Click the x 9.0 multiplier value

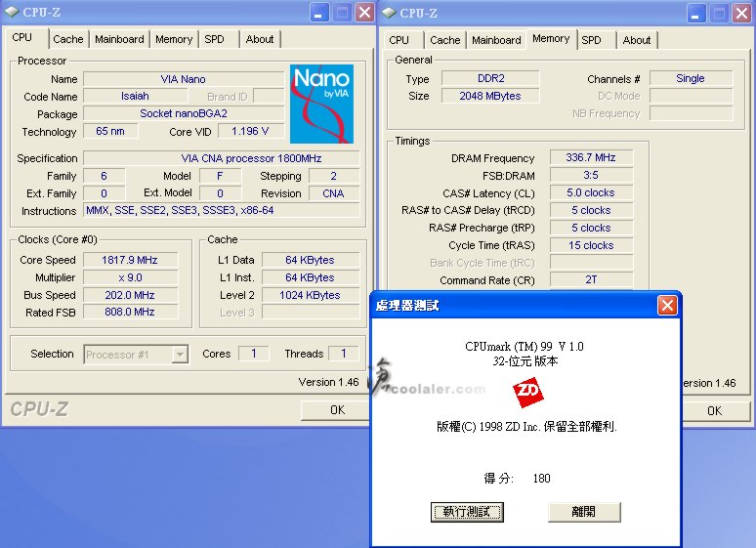click(130, 277)
